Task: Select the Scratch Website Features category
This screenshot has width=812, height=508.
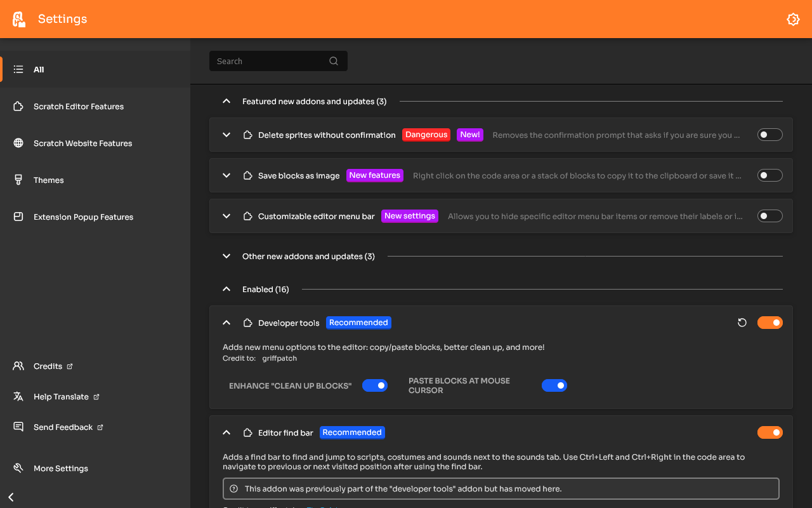Action: click(x=95, y=143)
